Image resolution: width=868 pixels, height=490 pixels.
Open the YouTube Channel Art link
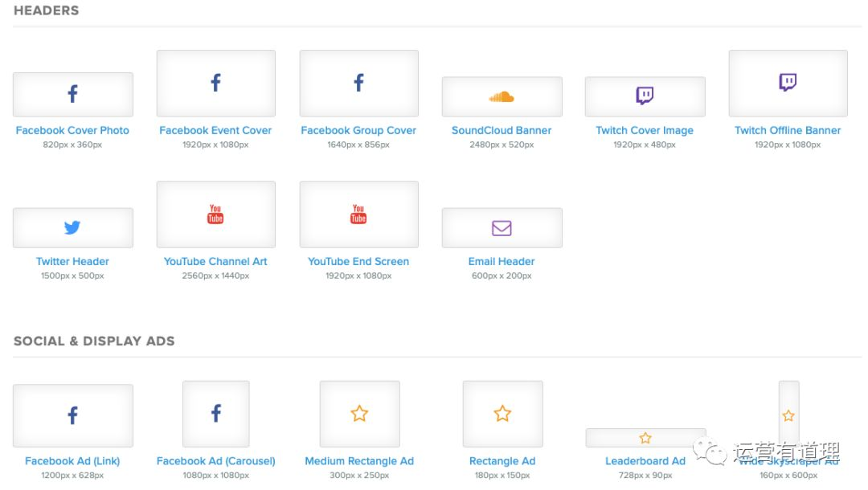tap(216, 262)
